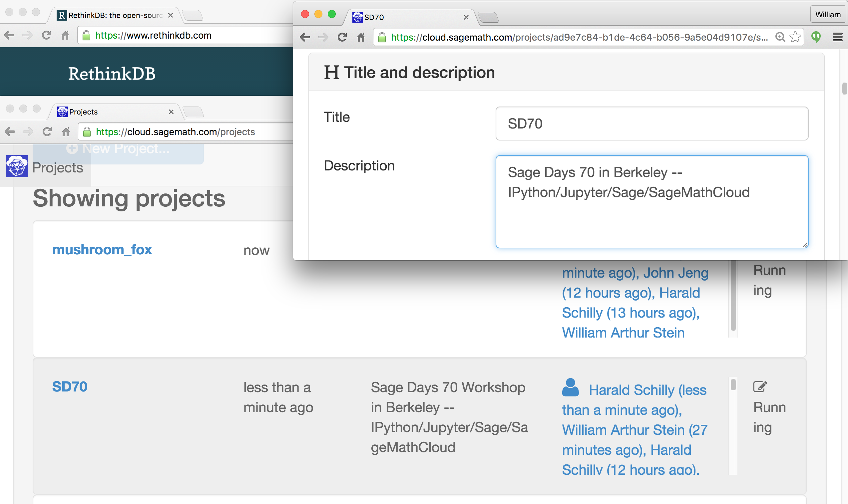Viewport: 848px width, 504px height.
Task: Click the zoom magnifier icon in address bar
Action: pos(780,37)
